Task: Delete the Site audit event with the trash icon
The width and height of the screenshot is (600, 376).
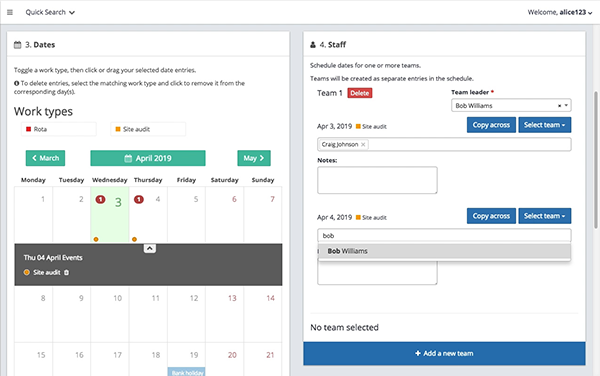Action: point(67,272)
